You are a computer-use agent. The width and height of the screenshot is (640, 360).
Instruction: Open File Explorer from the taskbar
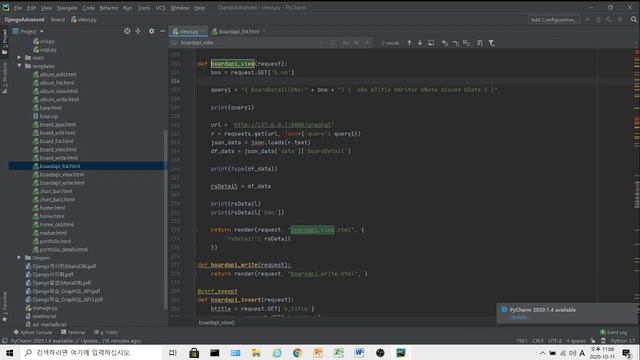click(256, 353)
